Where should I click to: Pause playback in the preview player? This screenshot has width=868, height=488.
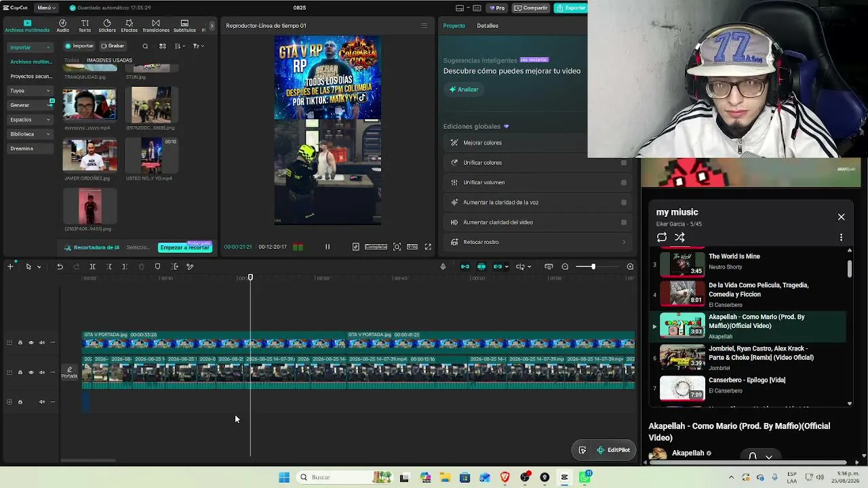328,247
